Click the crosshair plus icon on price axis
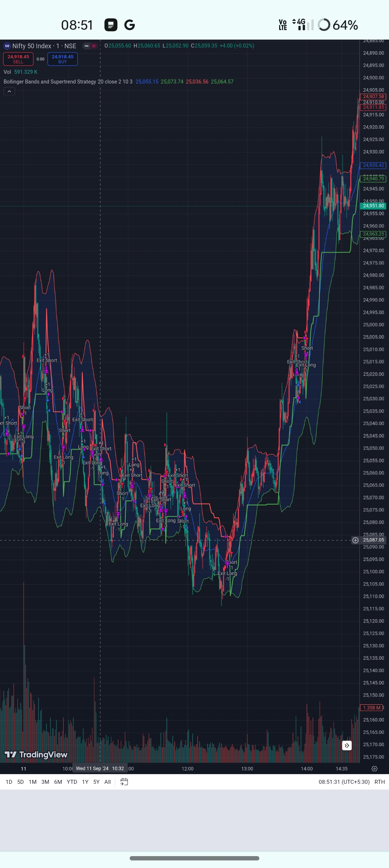 [355, 540]
